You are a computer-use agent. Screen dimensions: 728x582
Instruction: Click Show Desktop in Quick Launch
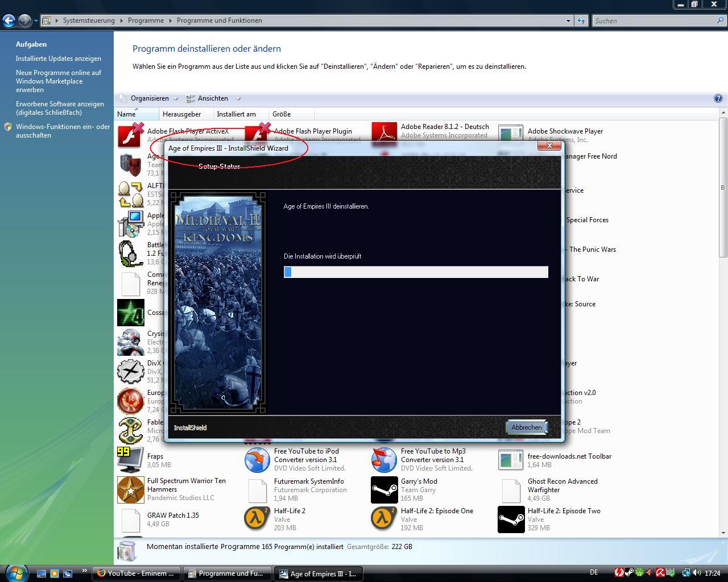pyautogui.click(x=41, y=573)
